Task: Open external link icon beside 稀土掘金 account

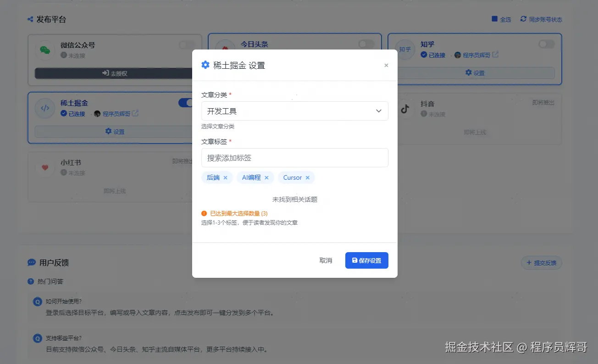Action: click(x=135, y=113)
